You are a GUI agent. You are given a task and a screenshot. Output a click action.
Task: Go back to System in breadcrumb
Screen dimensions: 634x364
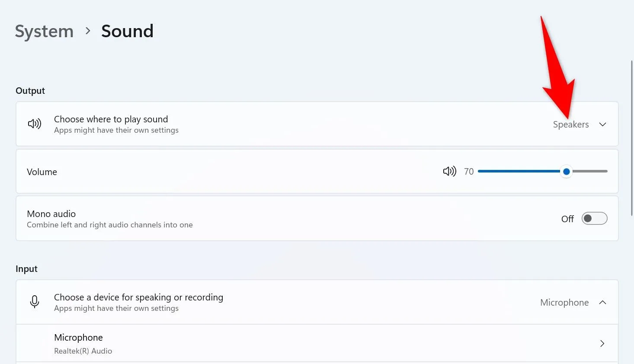click(44, 32)
